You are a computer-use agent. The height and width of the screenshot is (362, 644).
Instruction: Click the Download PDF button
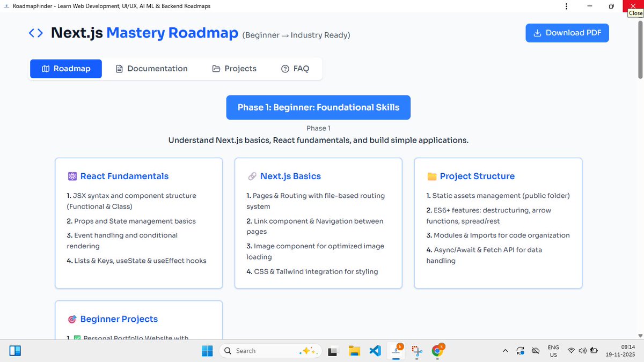pos(567,33)
